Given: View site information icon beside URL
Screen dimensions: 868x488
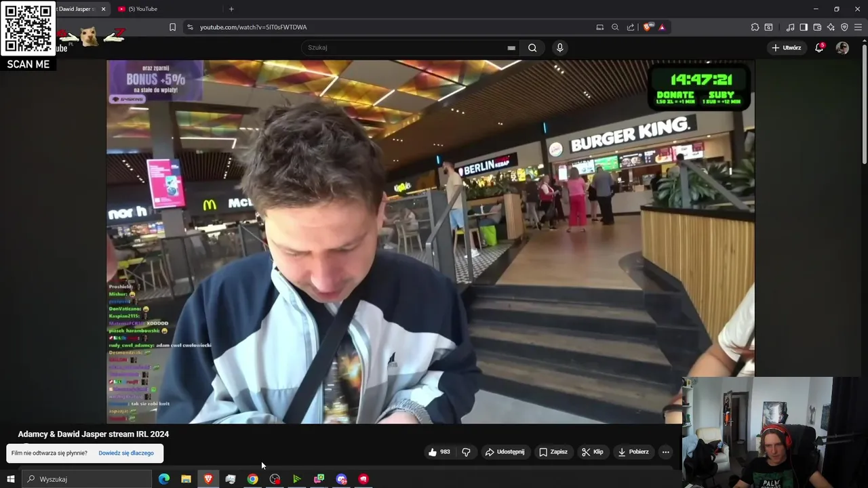Looking at the screenshot, I should (190, 27).
